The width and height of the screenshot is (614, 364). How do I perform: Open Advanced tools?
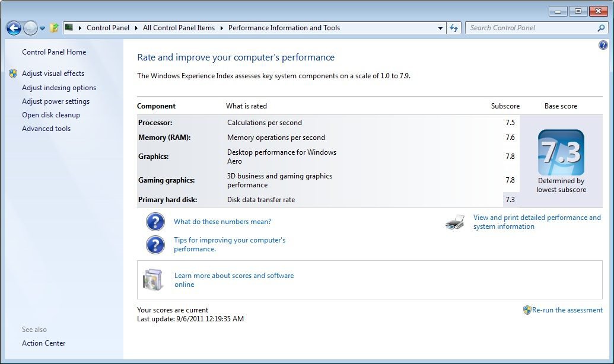pyautogui.click(x=46, y=129)
